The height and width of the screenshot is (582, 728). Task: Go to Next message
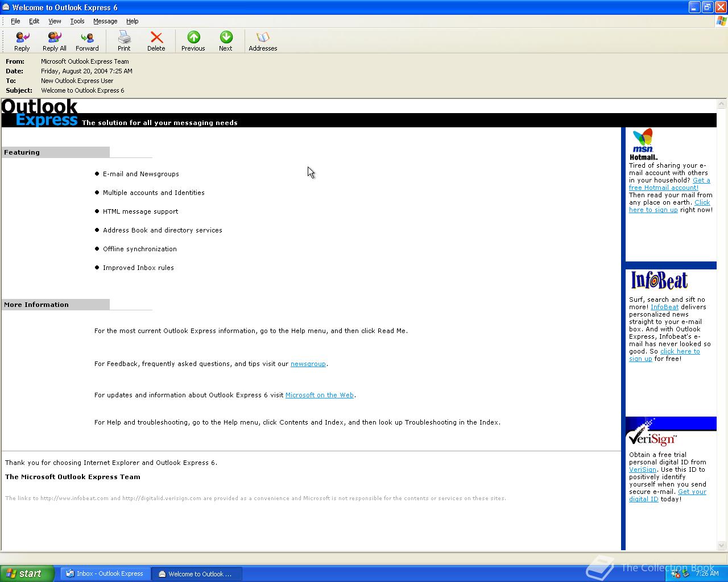[226, 41]
